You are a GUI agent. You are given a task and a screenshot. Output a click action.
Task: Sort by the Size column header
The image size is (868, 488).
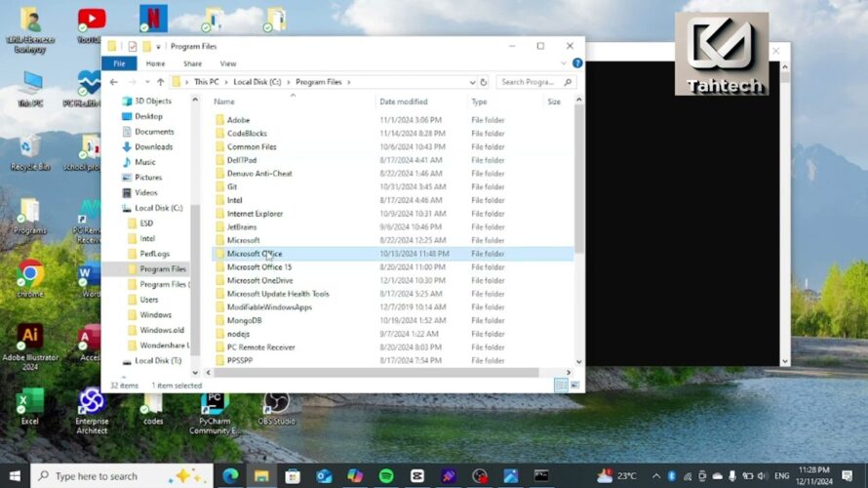point(554,102)
